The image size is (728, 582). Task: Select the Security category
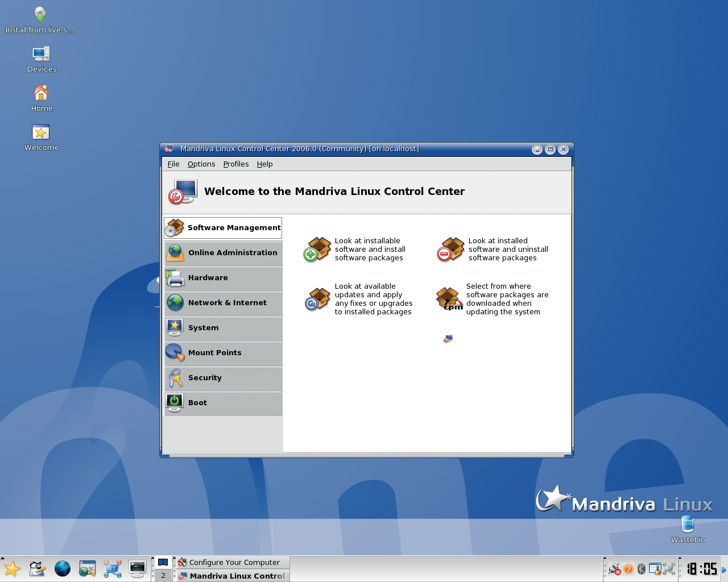(x=224, y=378)
